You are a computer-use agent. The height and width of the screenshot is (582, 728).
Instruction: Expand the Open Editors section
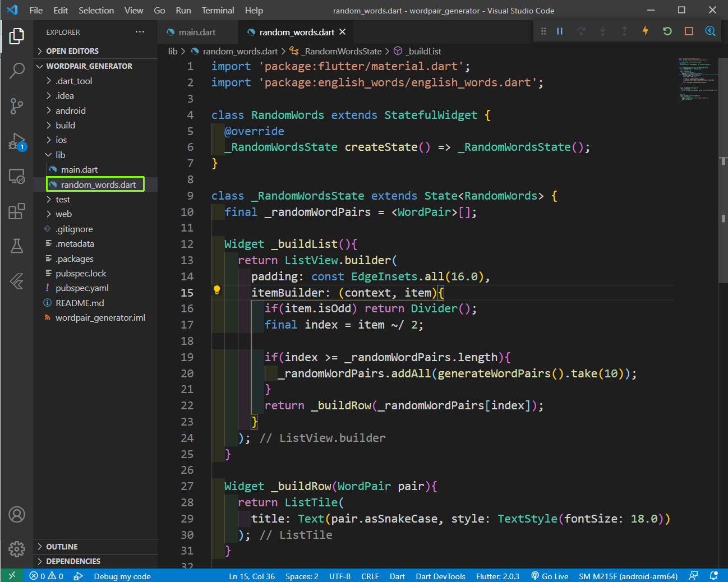coord(95,51)
